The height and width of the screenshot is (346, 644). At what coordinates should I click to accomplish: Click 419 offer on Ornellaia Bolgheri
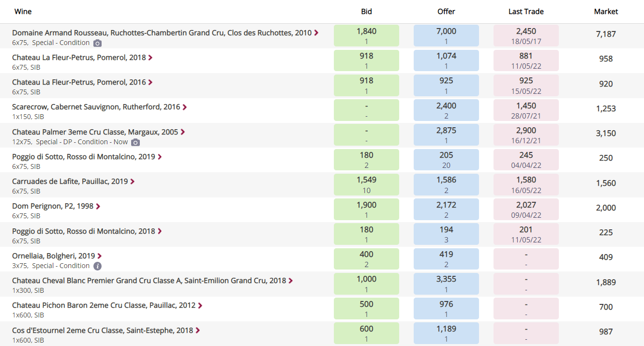click(446, 259)
